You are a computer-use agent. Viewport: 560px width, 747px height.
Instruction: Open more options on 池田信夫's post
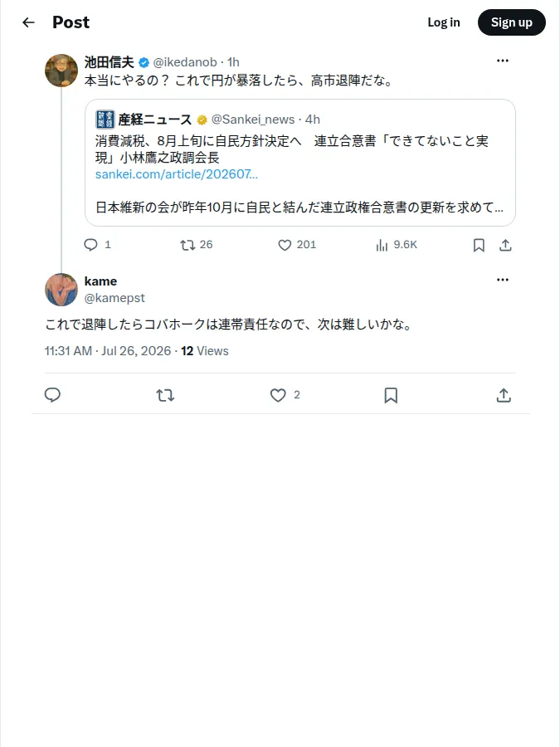click(503, 61)
